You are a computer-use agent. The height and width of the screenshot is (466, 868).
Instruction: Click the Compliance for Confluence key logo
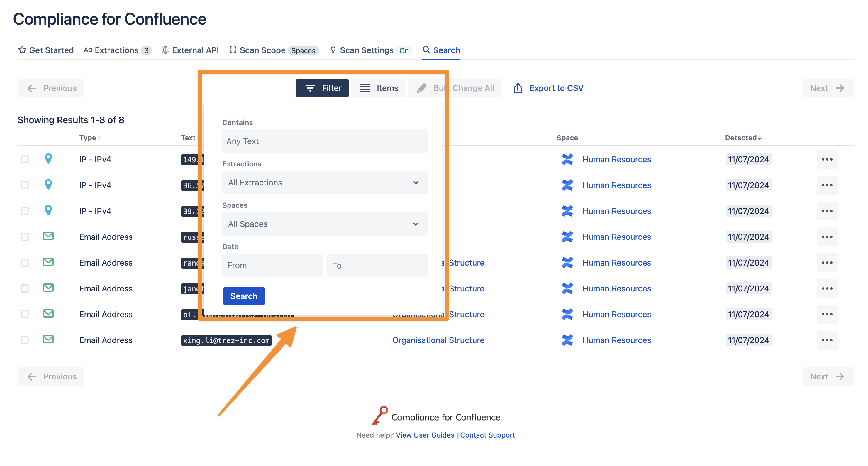click(x=380, y=416)
